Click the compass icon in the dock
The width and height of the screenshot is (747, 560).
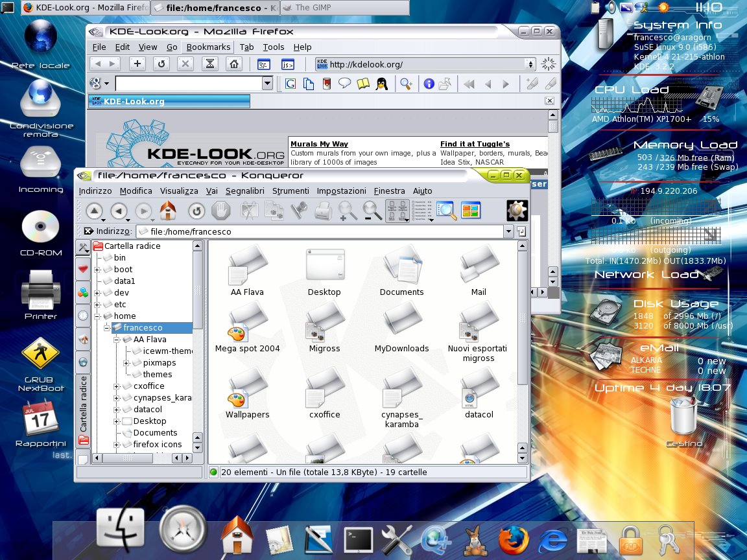pyautogui.click(x=182, y=529)
